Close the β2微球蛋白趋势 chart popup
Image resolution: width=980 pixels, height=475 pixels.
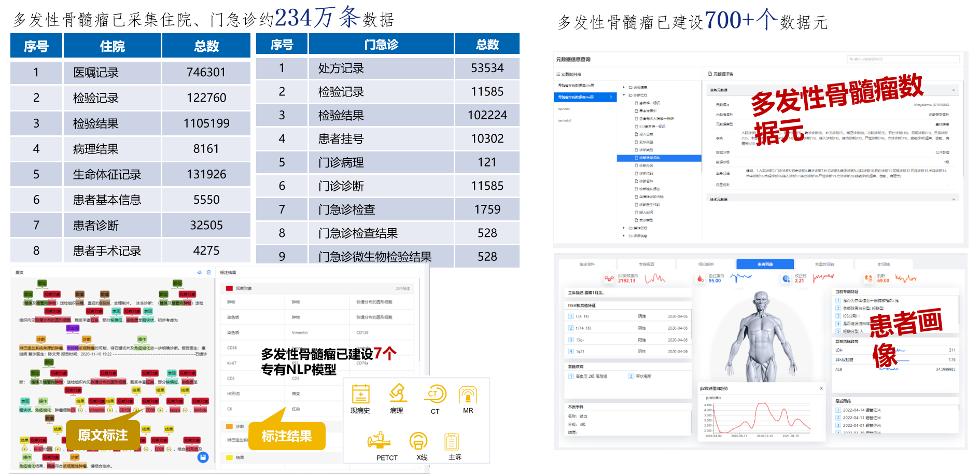coord(821,388)
